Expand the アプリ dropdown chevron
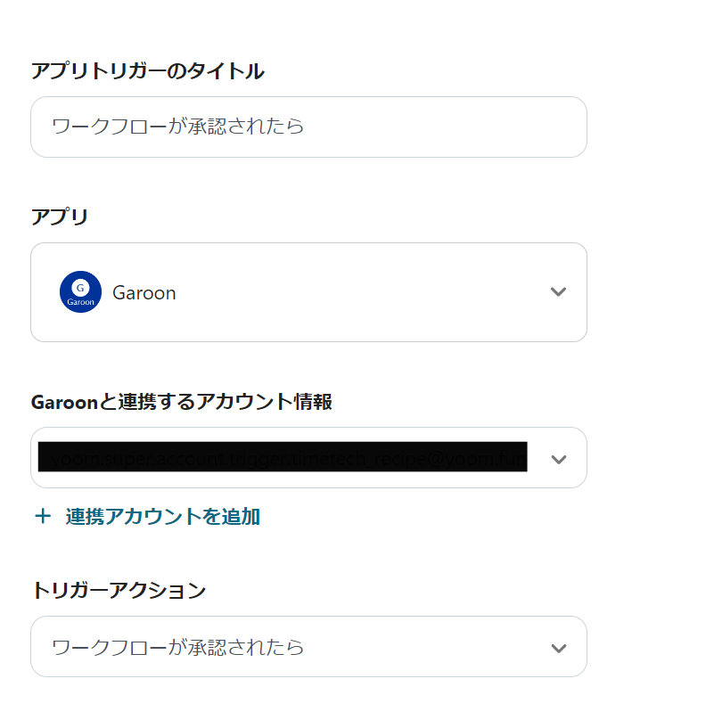 (558, 292)
